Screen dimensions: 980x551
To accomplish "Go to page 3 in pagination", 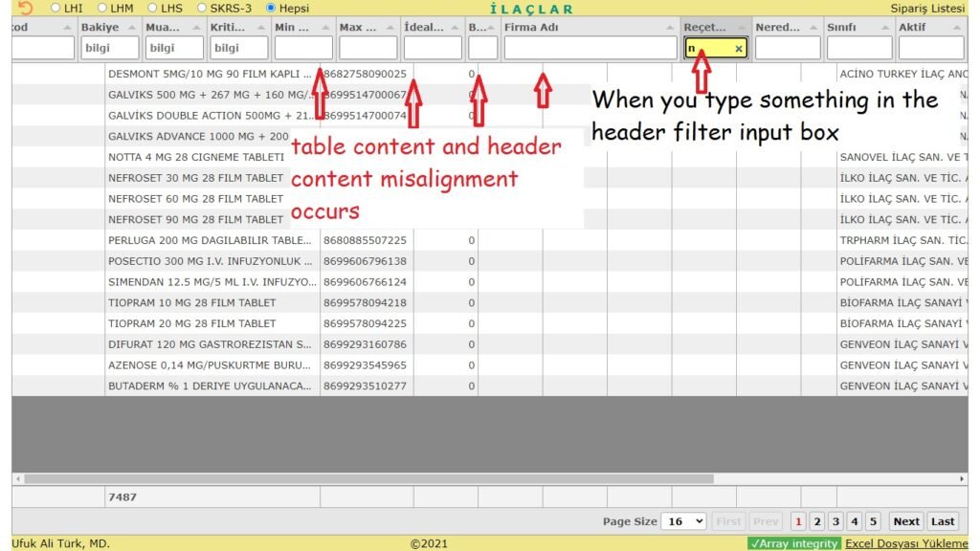I will 835,521.
